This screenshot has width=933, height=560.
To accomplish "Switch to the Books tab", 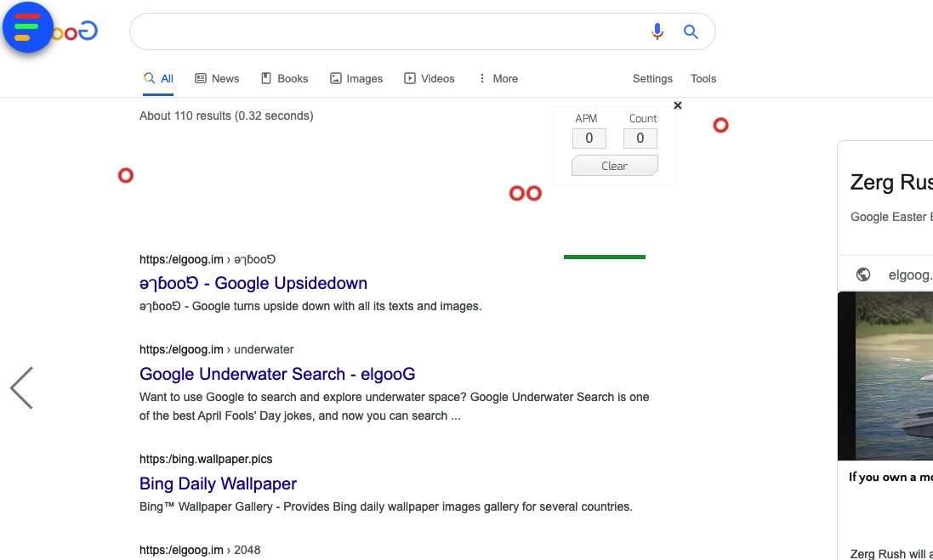I will tap(284, 78).
